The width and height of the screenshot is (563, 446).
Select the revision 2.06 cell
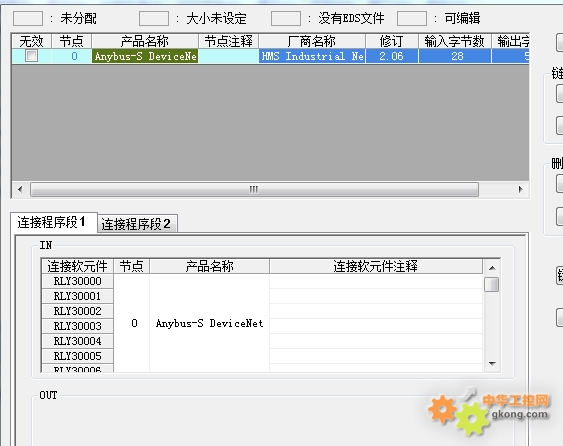point(392,56)
